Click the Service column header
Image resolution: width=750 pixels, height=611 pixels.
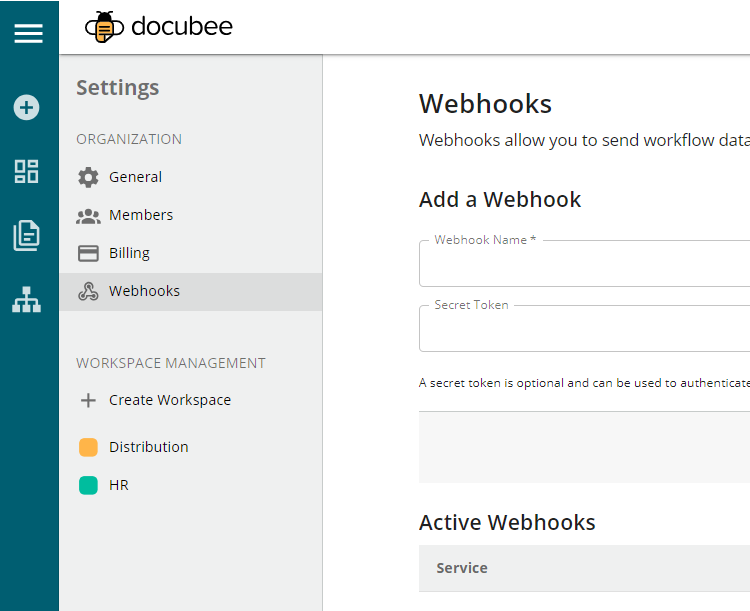pyautogui.click(x=462, y=568)
